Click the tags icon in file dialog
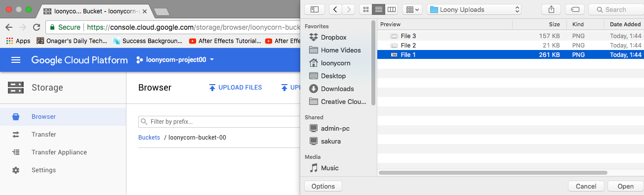Screen dimensions: 644x195 (575, 9)
